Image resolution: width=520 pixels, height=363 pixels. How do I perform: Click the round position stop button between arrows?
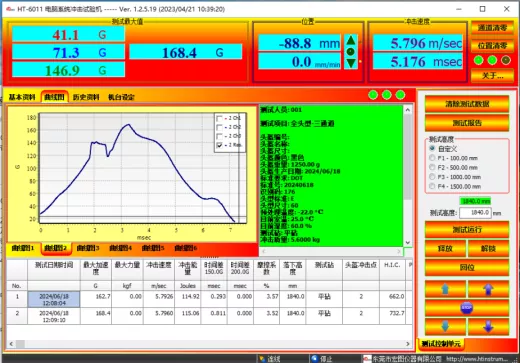click(350, 52)
